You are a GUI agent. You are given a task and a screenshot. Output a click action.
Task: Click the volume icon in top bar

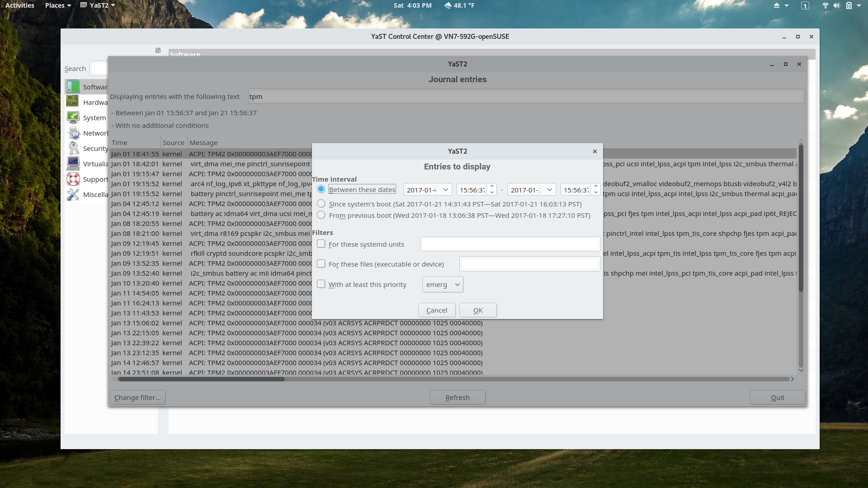coord(837,5)
